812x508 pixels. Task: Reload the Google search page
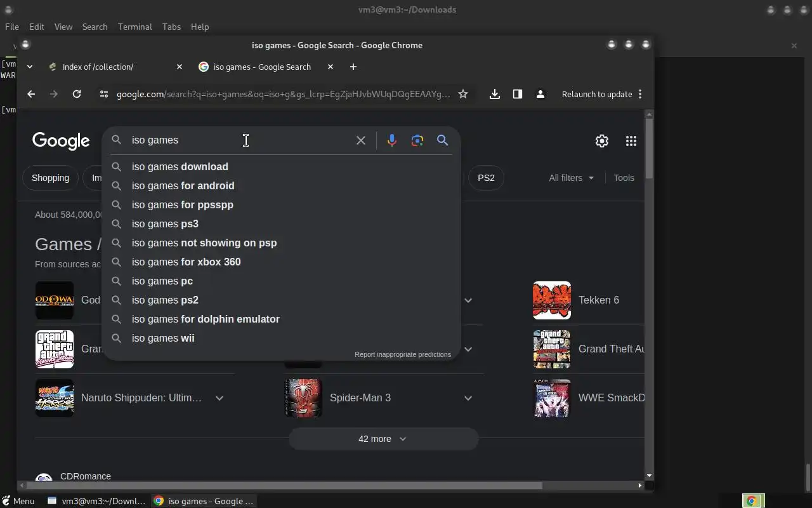pos(77,94)
